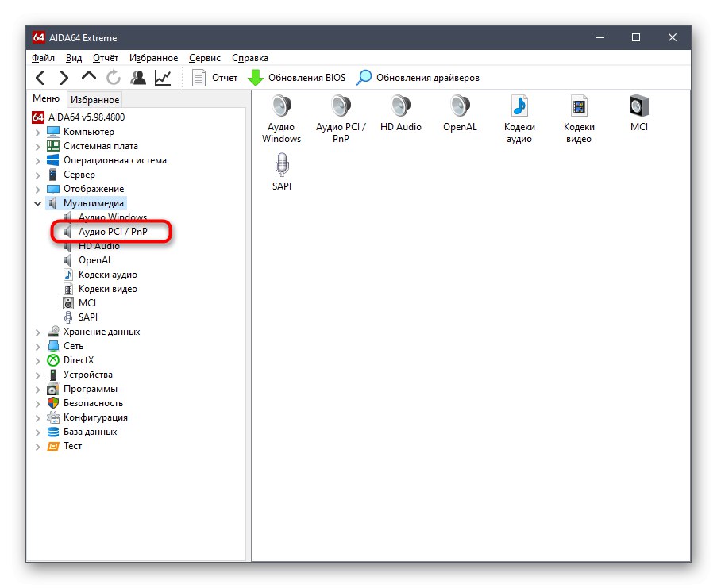Screen dimensions: 717x588
Task: Select Кодеки видео in the tree
Action: click(100, 289)
